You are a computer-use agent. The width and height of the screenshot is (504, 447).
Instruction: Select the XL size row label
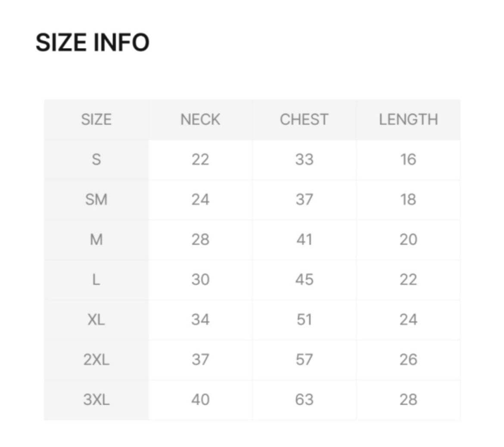96,320
